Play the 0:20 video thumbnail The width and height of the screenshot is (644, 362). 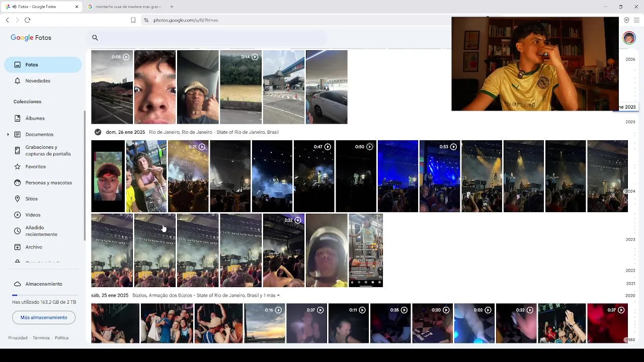[x=432, y=323]
